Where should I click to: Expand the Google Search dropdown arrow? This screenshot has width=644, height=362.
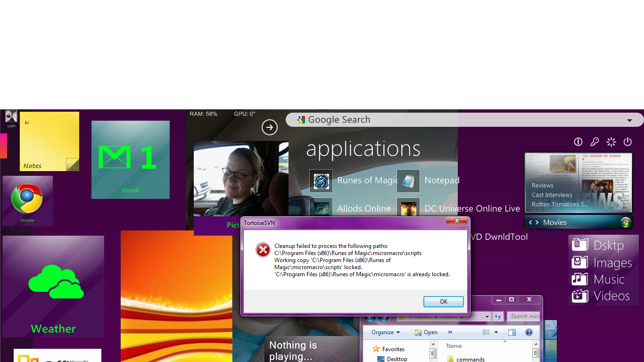(x=629, y=121)
